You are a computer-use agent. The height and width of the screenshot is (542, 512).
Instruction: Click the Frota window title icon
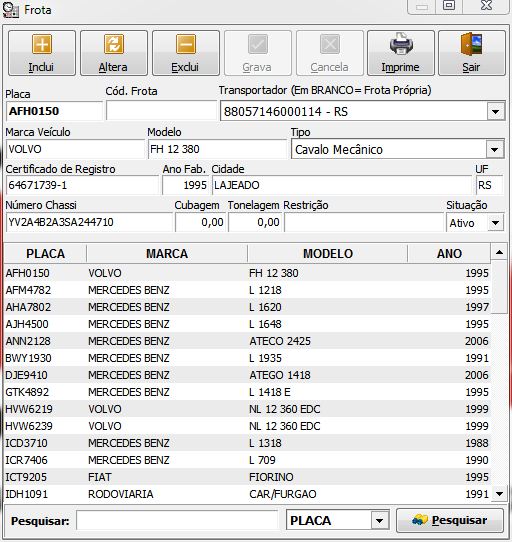click(10, 10)
